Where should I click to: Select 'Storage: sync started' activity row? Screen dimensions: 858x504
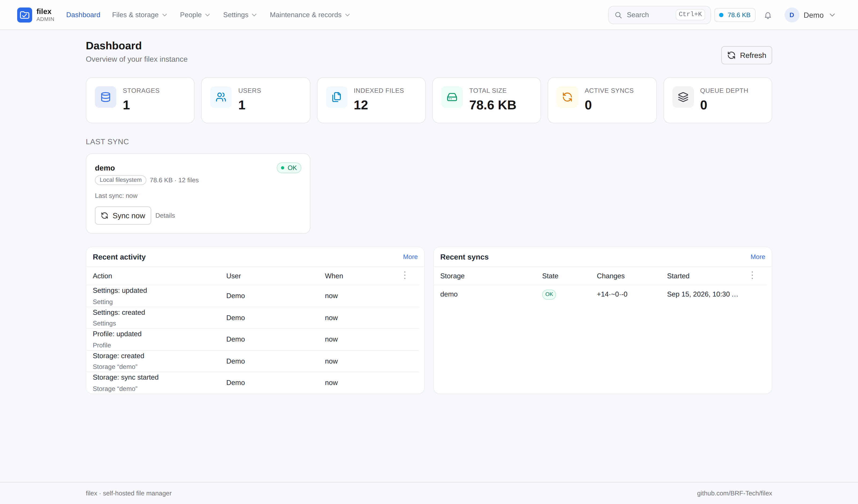(252, 383)
